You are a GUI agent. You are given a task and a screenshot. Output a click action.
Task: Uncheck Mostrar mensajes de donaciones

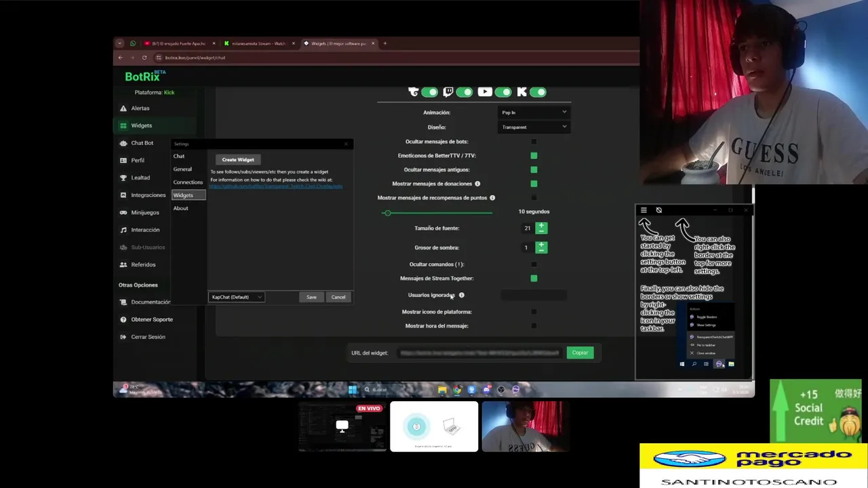tap(534, 184)
